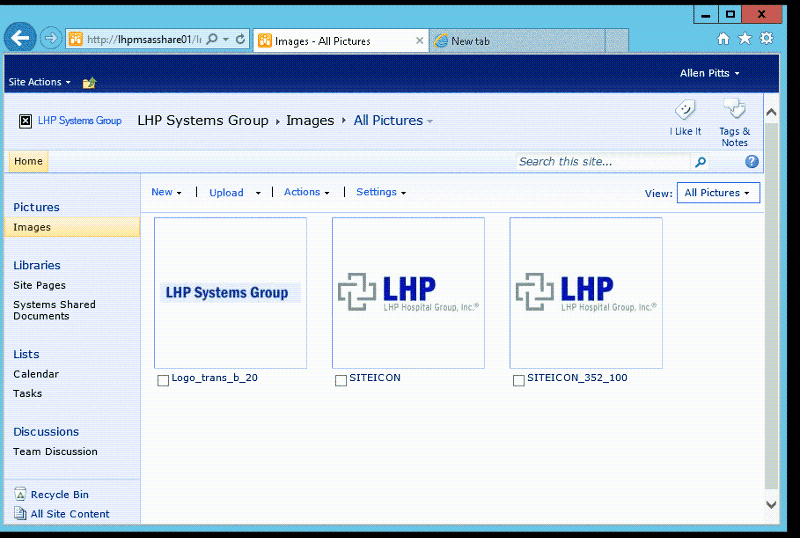Click the Images breadcrumb link
800x538 pixels.
310,120
